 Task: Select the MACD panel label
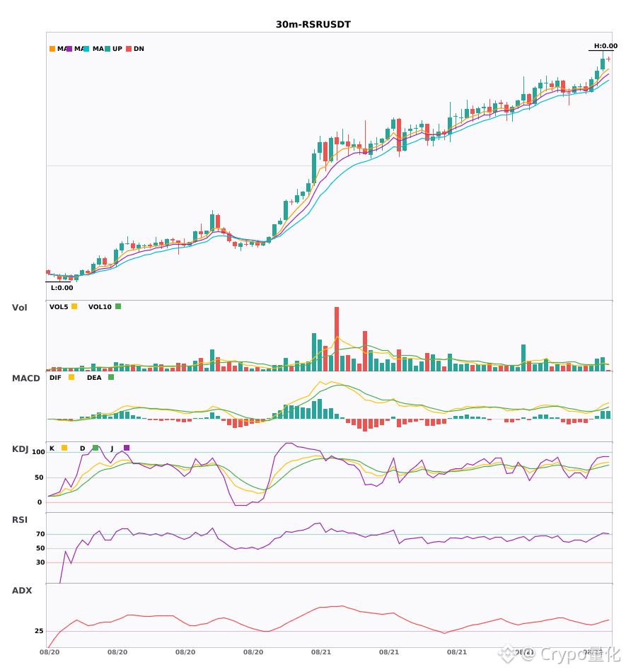click(25, 378)
